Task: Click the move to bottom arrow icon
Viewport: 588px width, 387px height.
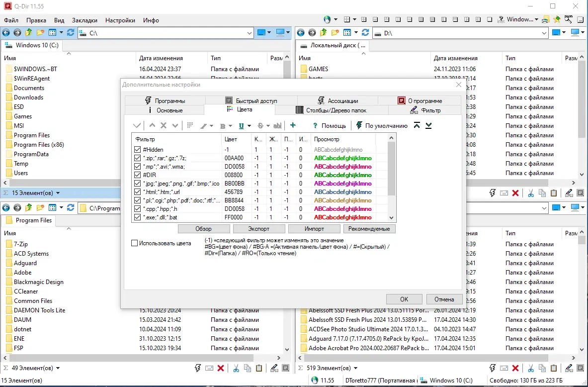Action: [428, 125]
